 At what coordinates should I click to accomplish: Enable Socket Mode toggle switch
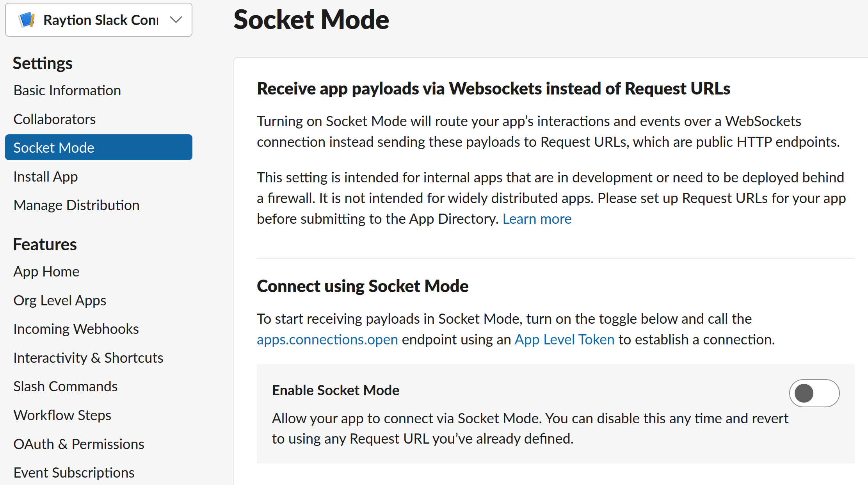coord(814,392)
